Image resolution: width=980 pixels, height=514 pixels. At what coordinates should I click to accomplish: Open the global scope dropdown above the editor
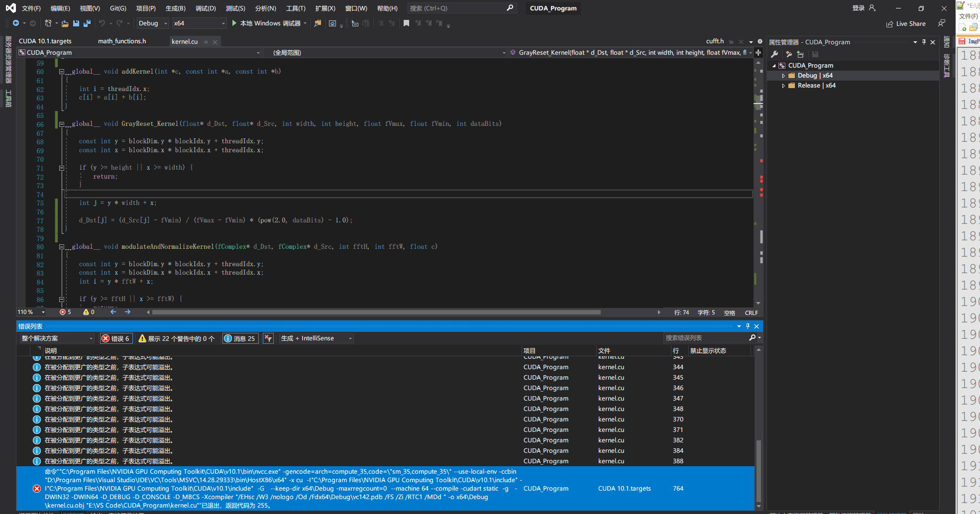(385, 52)
